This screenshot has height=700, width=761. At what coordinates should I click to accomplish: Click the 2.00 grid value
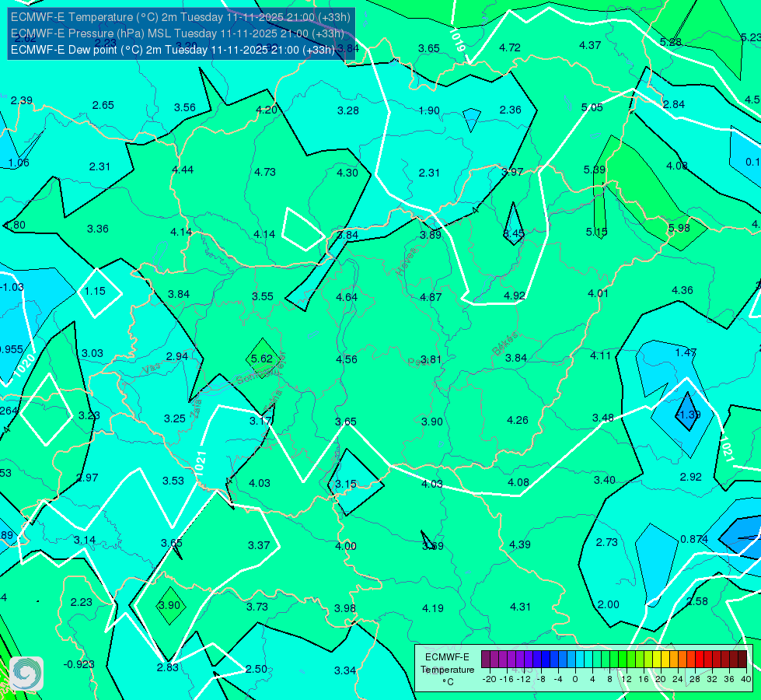click(x=608, y=604)
